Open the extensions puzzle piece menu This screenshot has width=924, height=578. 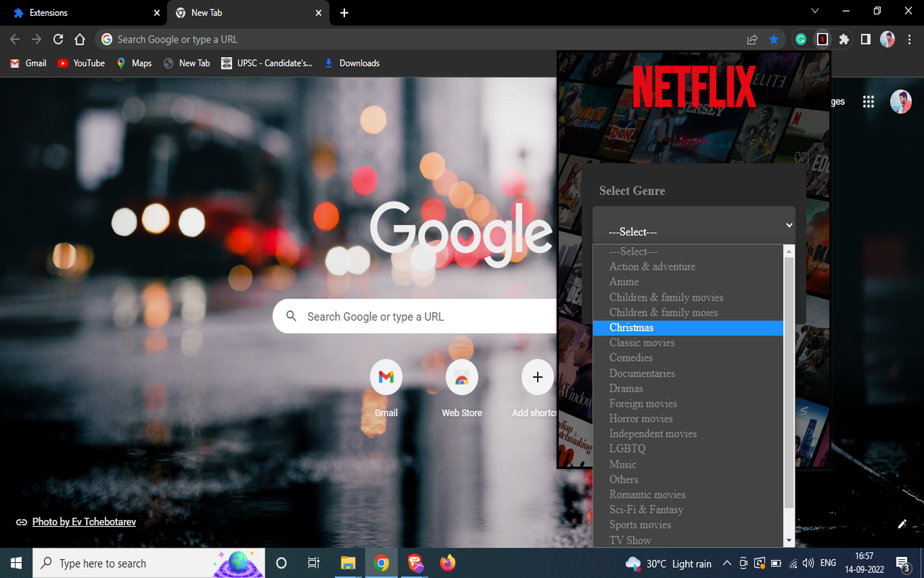pyautogui.click(x=843, y=39)
